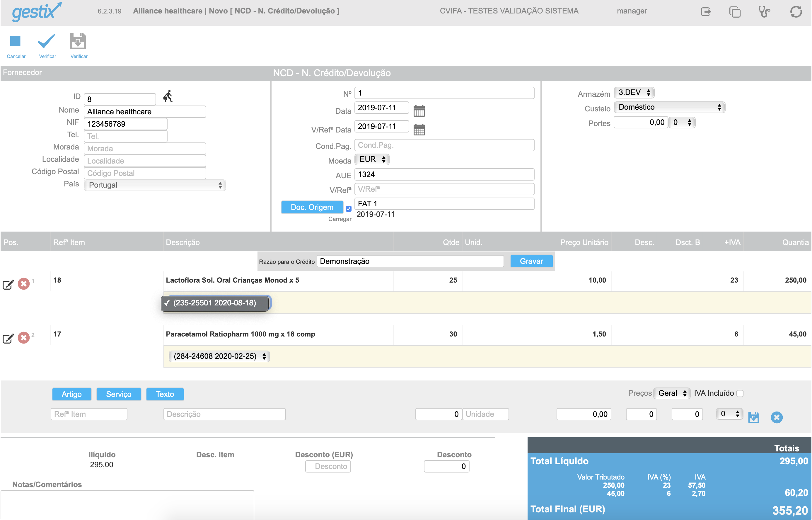Click the Doc. Origem button
The width and height of the screenshot is (812, 520).
click(x=312, y=207)
